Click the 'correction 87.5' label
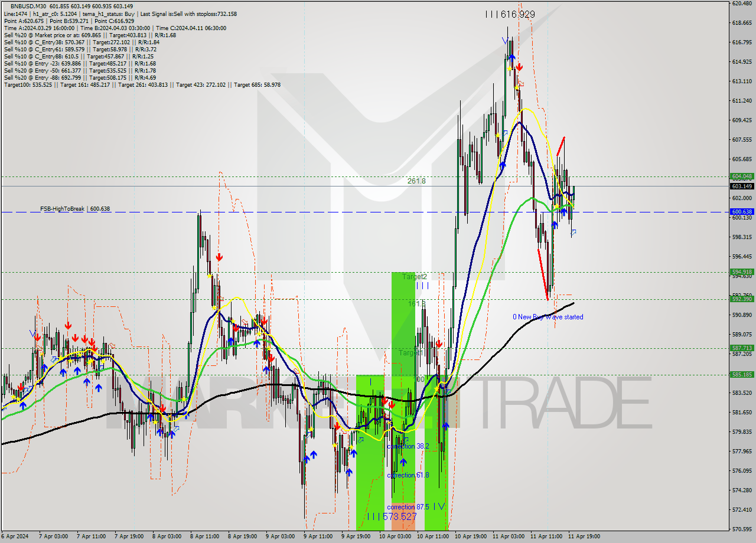756x543 pixels. tap(408, 507)
